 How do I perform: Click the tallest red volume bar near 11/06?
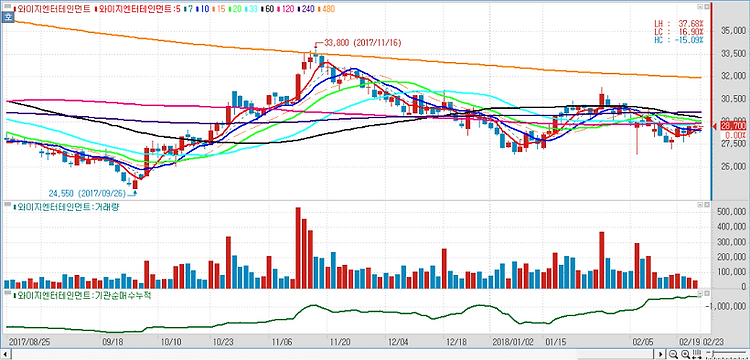click(x=298, y=248)
